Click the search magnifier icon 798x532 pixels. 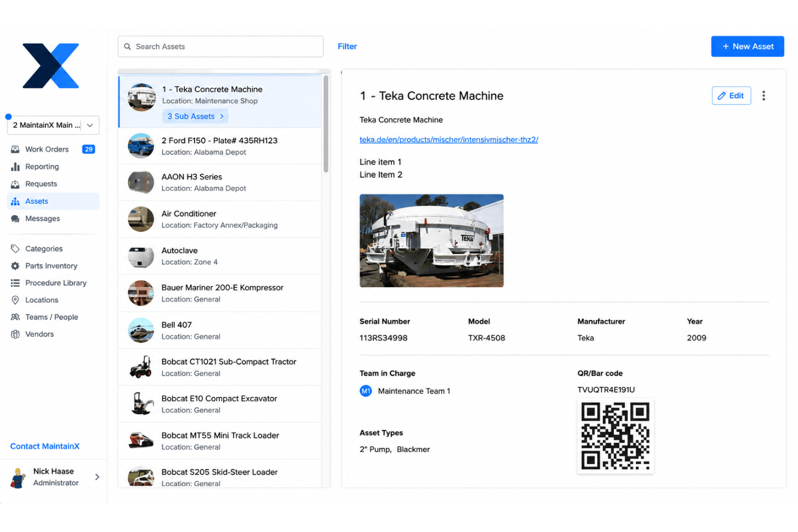(128, 46)
